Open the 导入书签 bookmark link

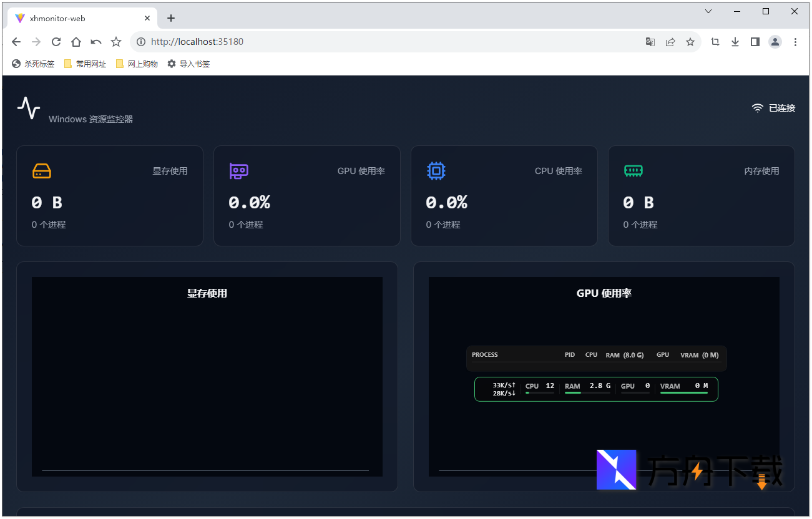tap(188, 64)
